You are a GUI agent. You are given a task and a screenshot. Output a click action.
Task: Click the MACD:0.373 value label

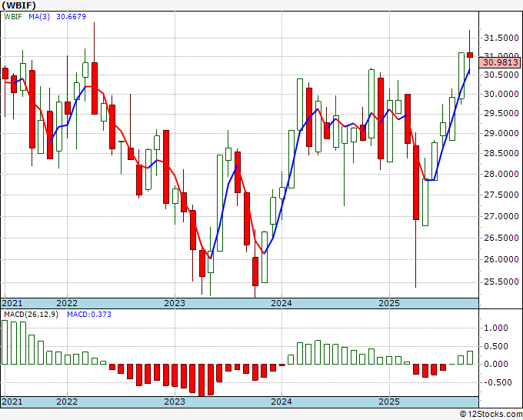pyautogui.click(x=89, y=315)
